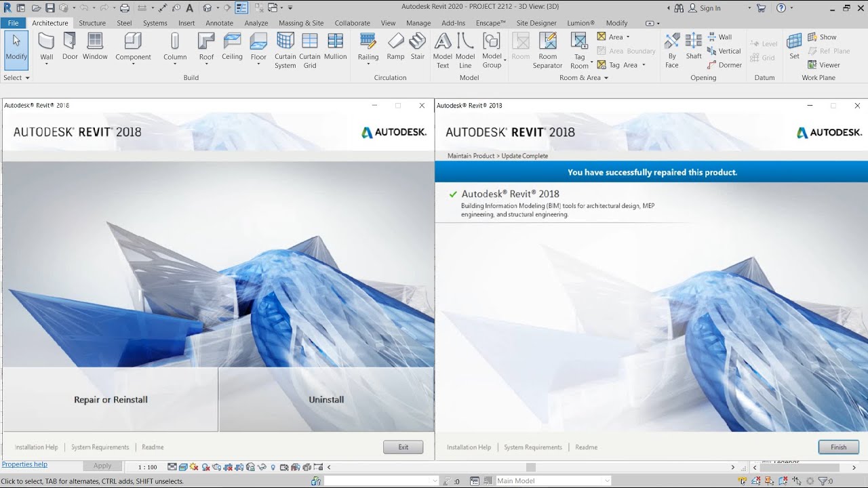This screenshot has height=488, width=868.
Task: Select the Door tool
Action: pyautogui.click(x=70, y=46)
